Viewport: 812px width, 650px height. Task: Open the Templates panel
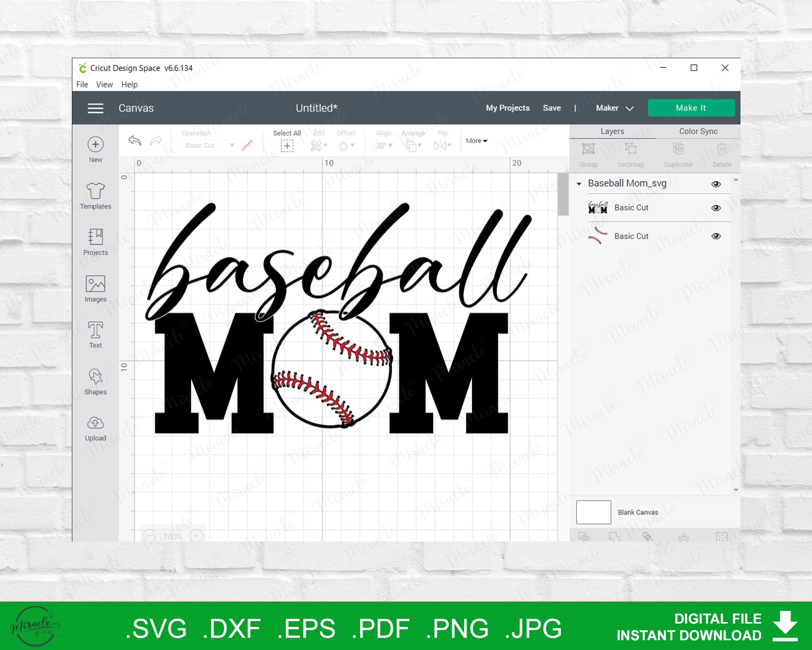click(95, 195)
